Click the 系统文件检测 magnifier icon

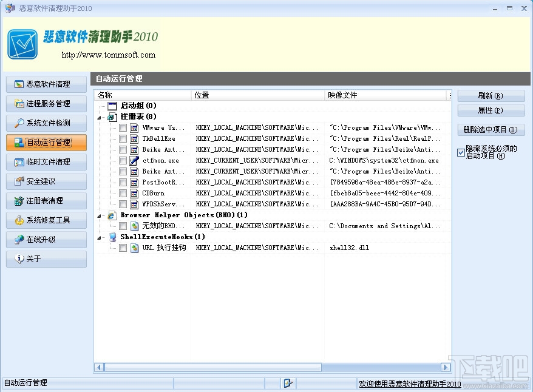click(x=19, y=123)
